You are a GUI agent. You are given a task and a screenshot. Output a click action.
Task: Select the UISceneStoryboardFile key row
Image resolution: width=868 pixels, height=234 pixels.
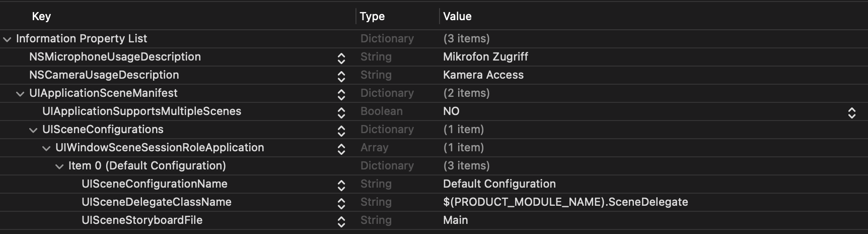pos(142,220)
